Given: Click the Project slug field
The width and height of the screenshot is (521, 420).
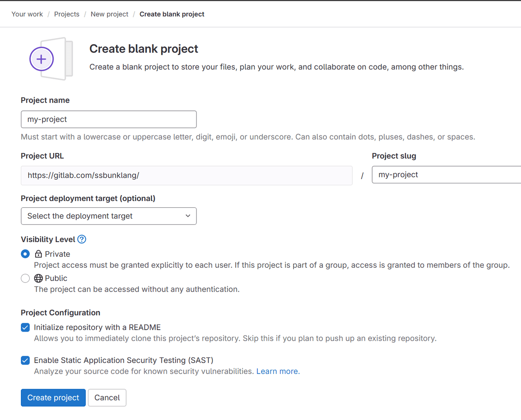Looking at the screenshot, I should point(446,175).
